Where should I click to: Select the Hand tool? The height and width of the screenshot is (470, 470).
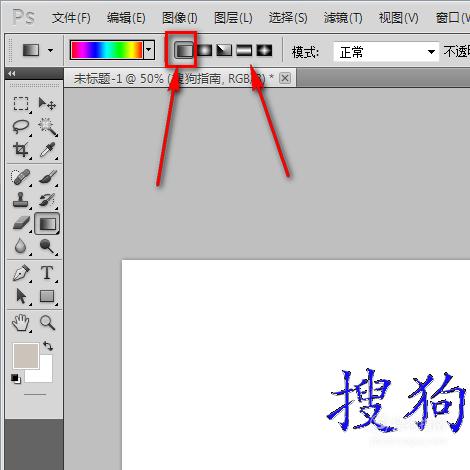(21, 323)
